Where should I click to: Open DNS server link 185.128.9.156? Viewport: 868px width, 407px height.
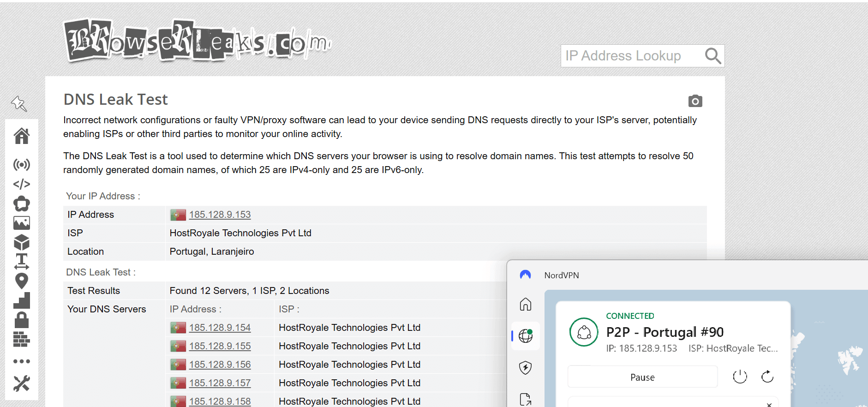220,365
